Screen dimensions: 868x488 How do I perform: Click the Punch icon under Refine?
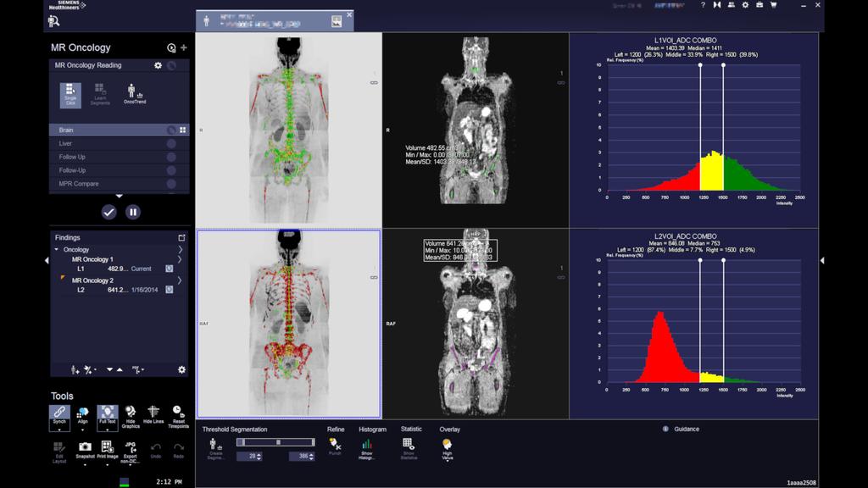(336, 443)
